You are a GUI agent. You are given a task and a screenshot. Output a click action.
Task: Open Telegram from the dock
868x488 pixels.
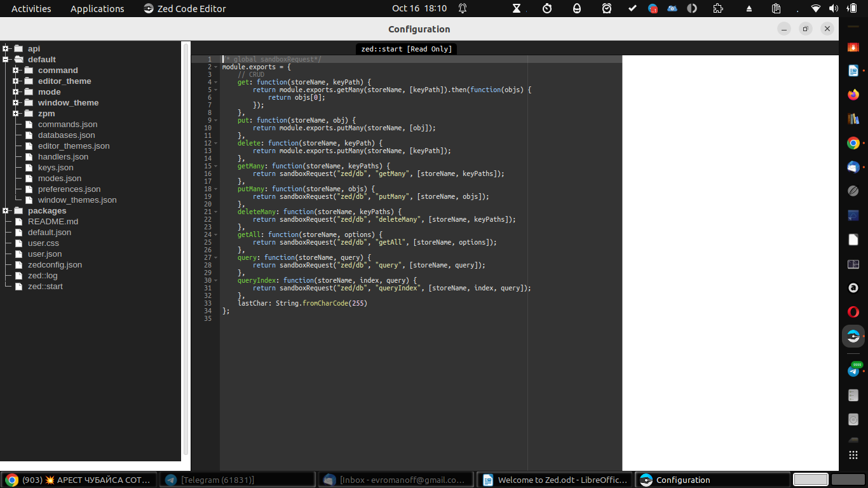click(853, 370)
